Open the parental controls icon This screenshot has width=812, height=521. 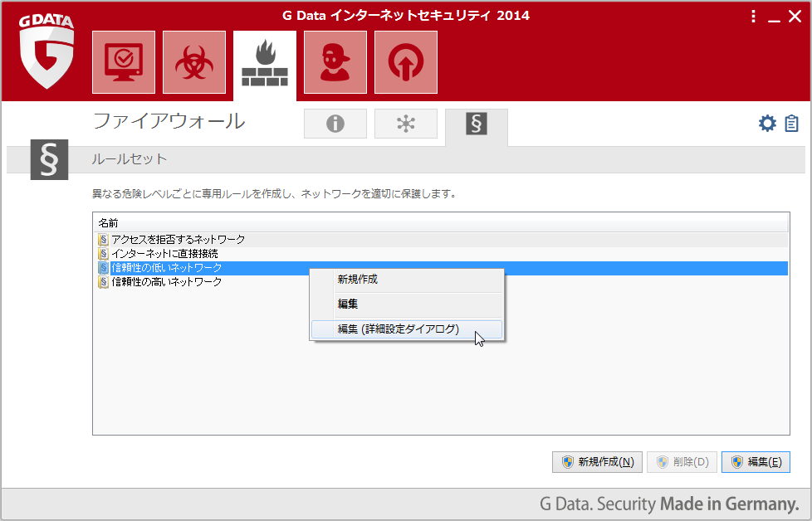(x=335, y=62)
